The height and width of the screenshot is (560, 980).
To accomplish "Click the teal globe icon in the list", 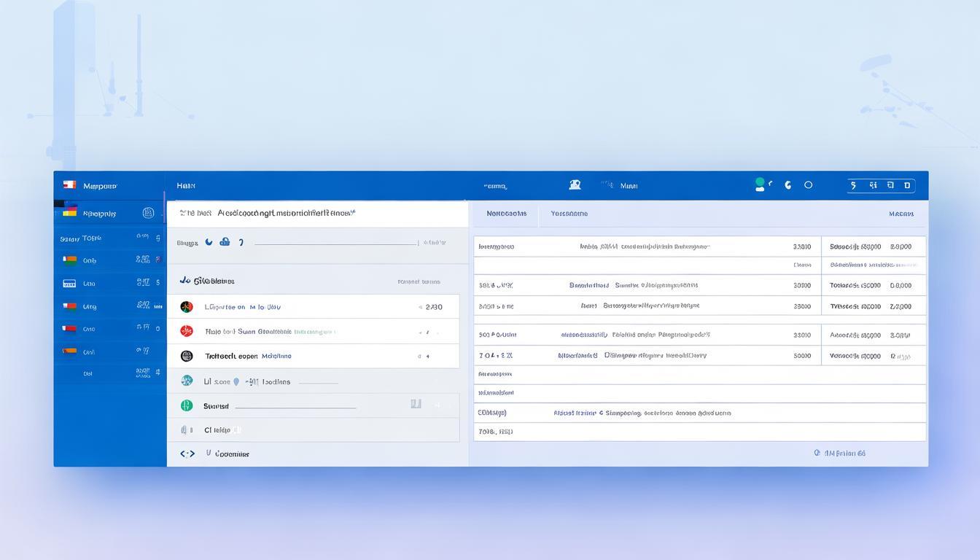I will point(187,381).
